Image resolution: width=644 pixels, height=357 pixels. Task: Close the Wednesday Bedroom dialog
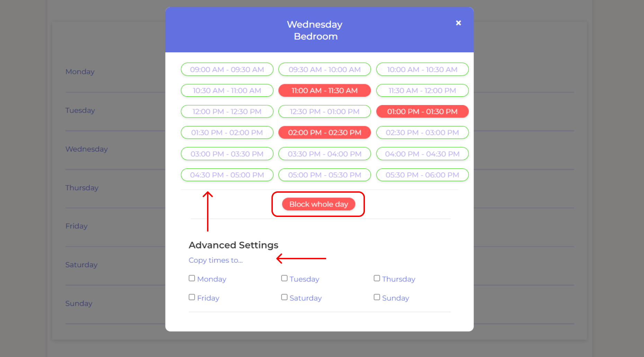[458, 23]
